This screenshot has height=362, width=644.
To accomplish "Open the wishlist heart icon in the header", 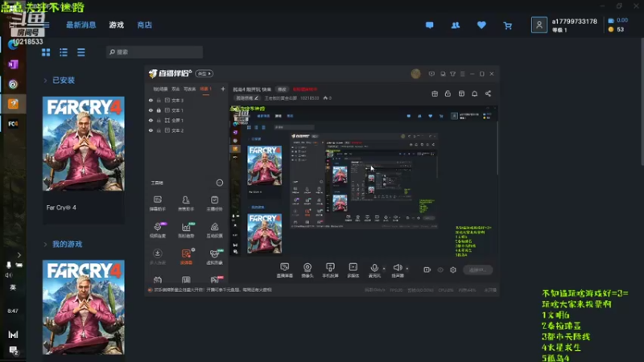I will (481, 25).
